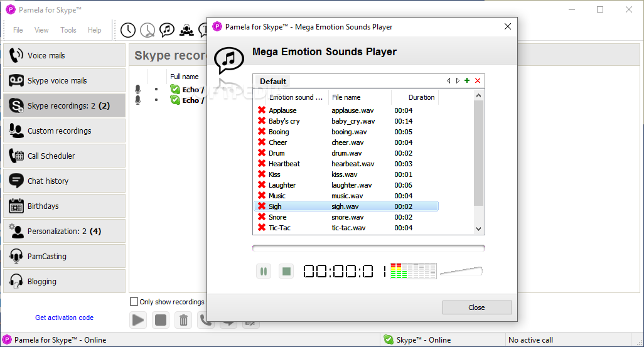The image size is (644, 347).
Task: Add a sound with the green plus icon
Action: tap(467, 80)
